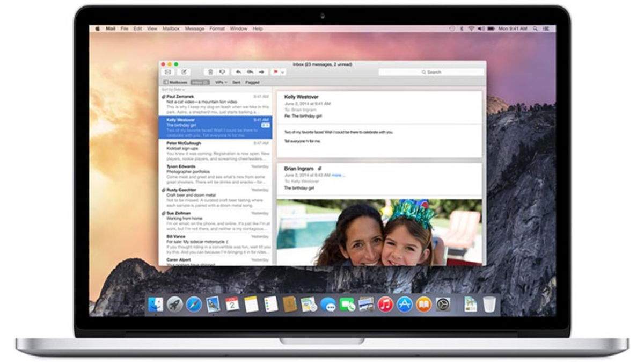Delete the selected message

[x=210, y=71]
